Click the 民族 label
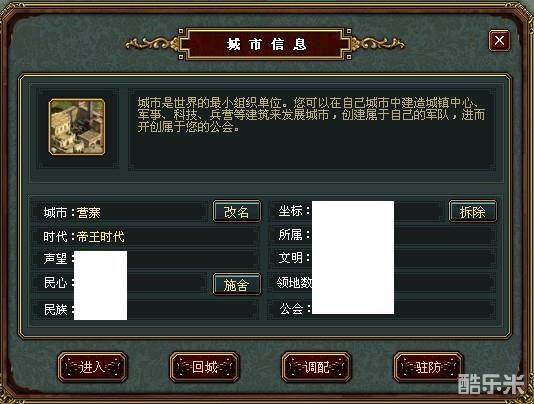534x404 pixels. [55, 309]
